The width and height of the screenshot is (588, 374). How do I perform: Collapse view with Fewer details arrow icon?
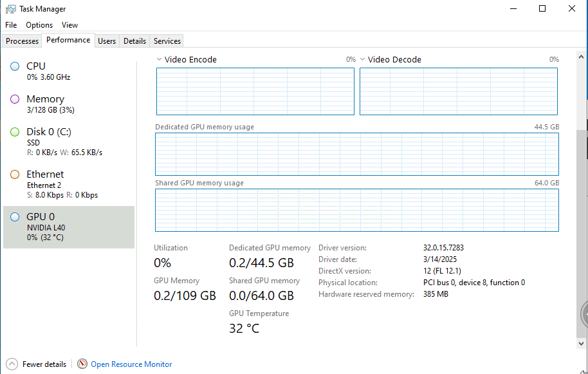(12, 364)
